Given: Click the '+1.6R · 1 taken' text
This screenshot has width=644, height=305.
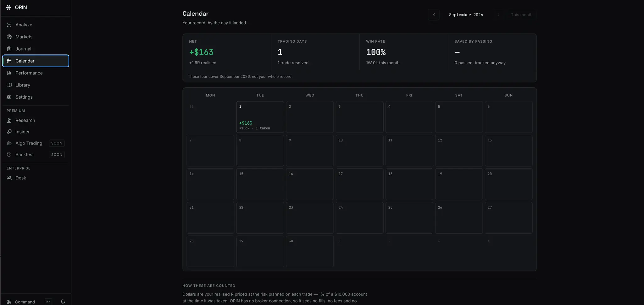Looking at the screenshot, I should (x=254, y=128).
